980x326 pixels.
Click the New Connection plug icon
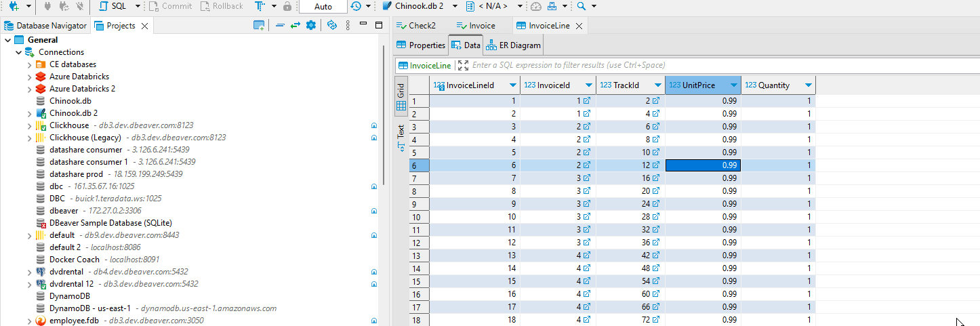pos(14,6)
